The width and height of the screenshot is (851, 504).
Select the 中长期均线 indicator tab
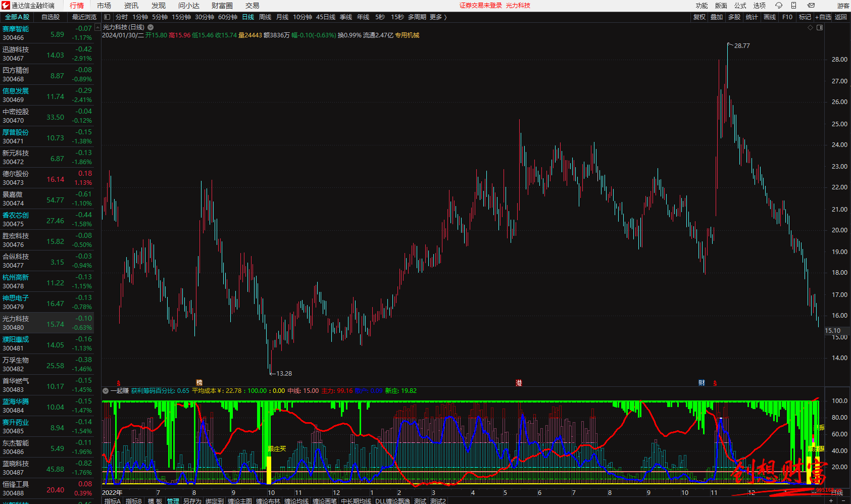click(x=356, y=501)
